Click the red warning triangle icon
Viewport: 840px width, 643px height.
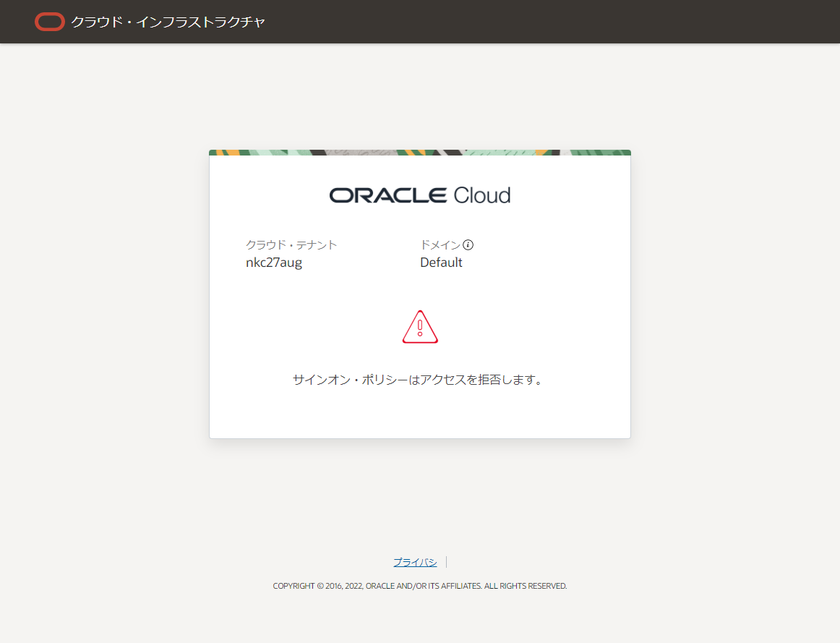click(x=420, y=327)
